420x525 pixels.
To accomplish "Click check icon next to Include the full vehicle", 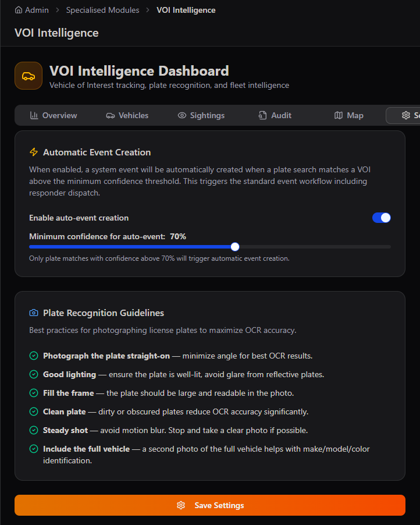I will click(34, 449).
